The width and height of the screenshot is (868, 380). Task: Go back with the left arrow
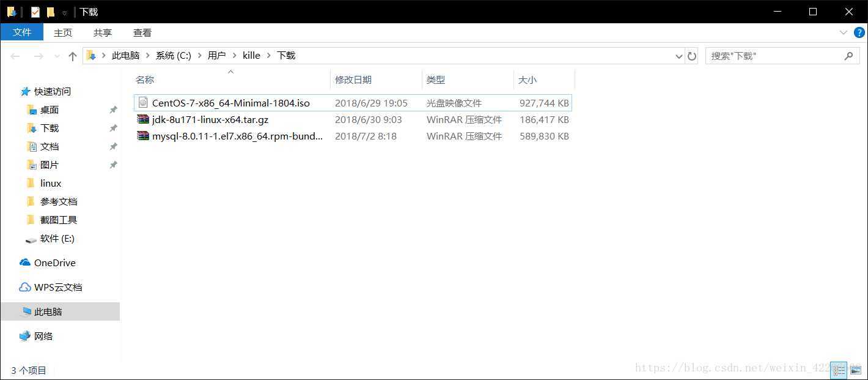(16, 56)
